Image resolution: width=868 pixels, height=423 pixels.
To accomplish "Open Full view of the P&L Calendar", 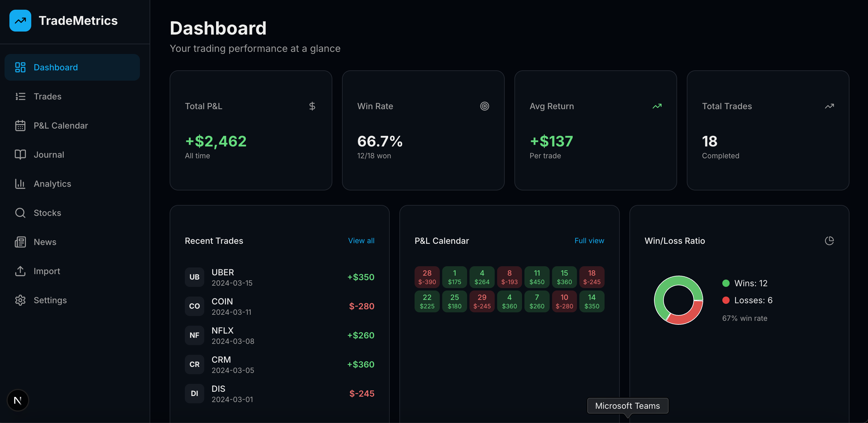I will click(x=589, y=240).
